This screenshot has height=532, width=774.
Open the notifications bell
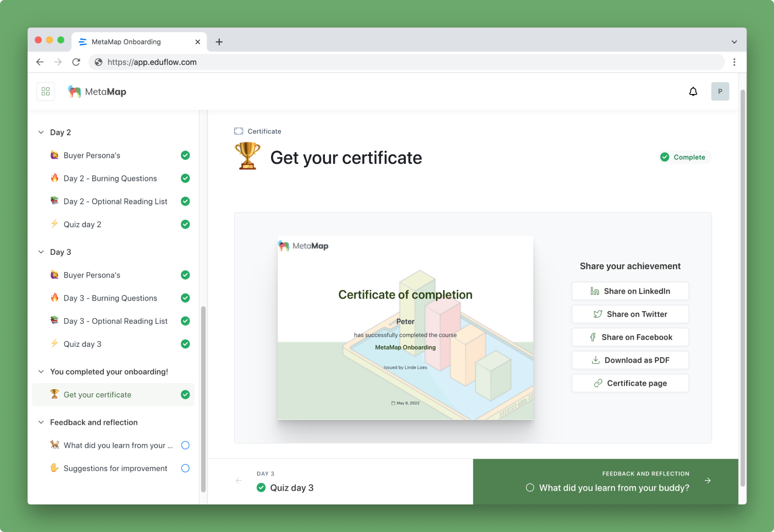click(x=693, y=92)
